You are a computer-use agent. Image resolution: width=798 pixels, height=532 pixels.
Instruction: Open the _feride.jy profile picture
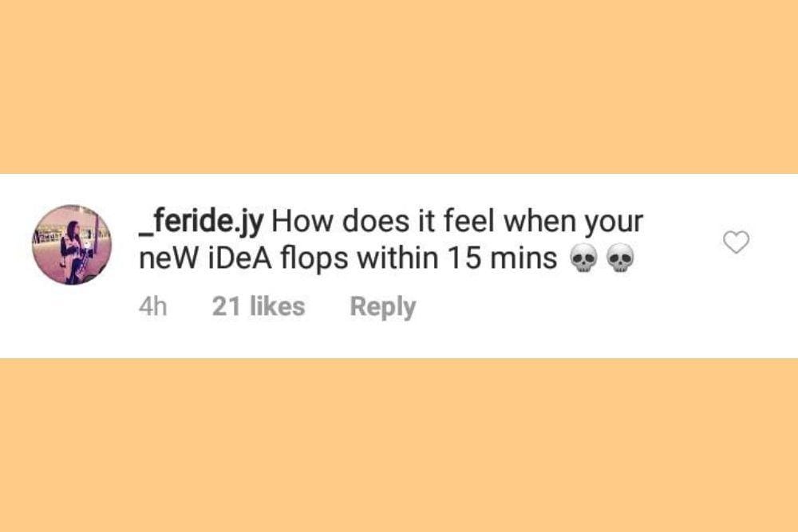(72, 245)
